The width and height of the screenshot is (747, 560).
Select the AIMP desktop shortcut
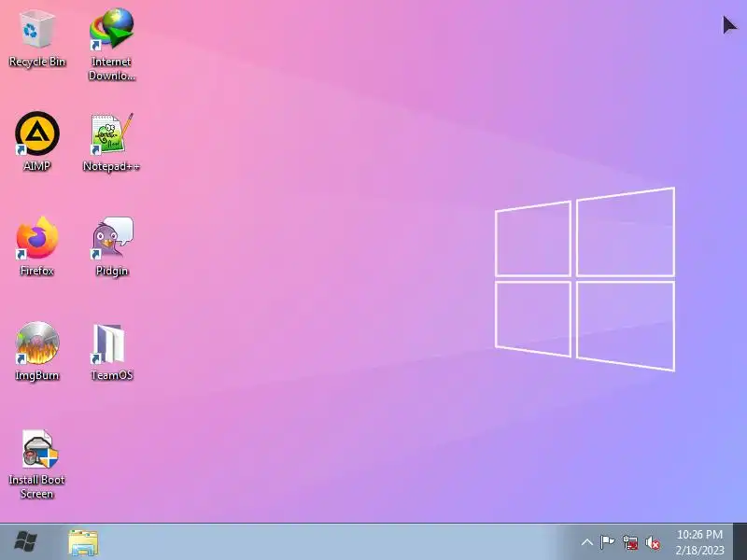(37, 141)
